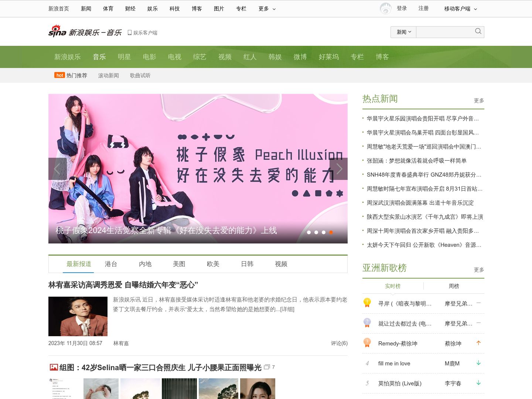This screenshot has height=399, width=532.
Task: Click [详细] link in article summary
Action: tap(287, 309)
